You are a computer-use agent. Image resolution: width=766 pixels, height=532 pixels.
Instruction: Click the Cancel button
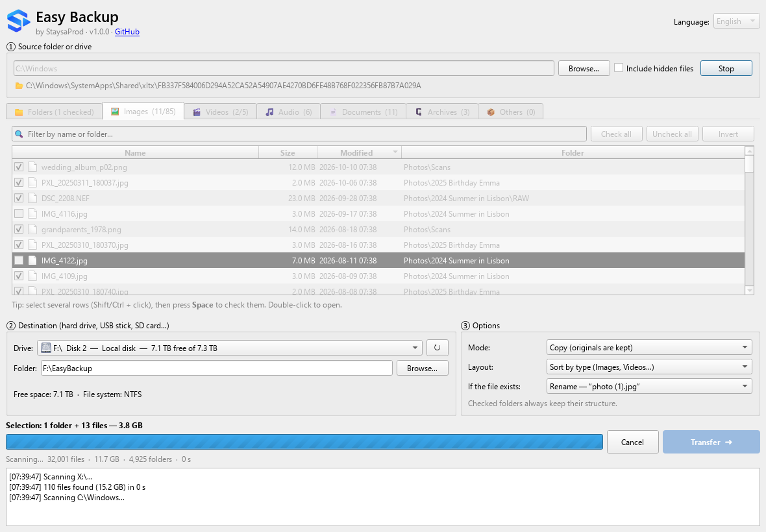pyautogui.click(x=633, y=442)
